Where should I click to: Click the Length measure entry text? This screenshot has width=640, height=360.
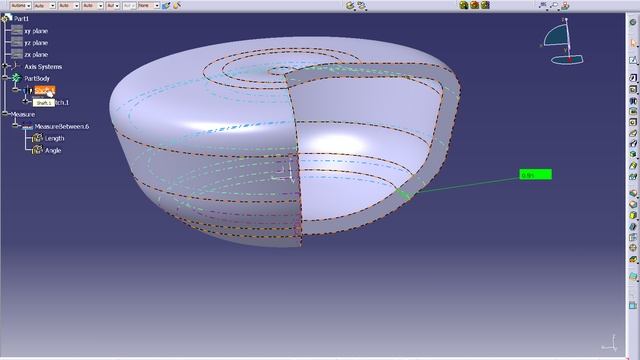[x=54, y=138]
